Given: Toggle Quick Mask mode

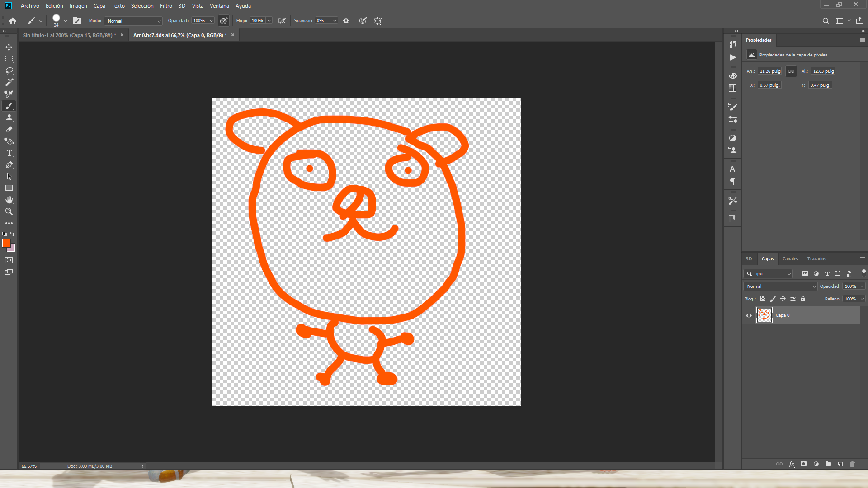Looking at the screenshot, I should 9,260.
